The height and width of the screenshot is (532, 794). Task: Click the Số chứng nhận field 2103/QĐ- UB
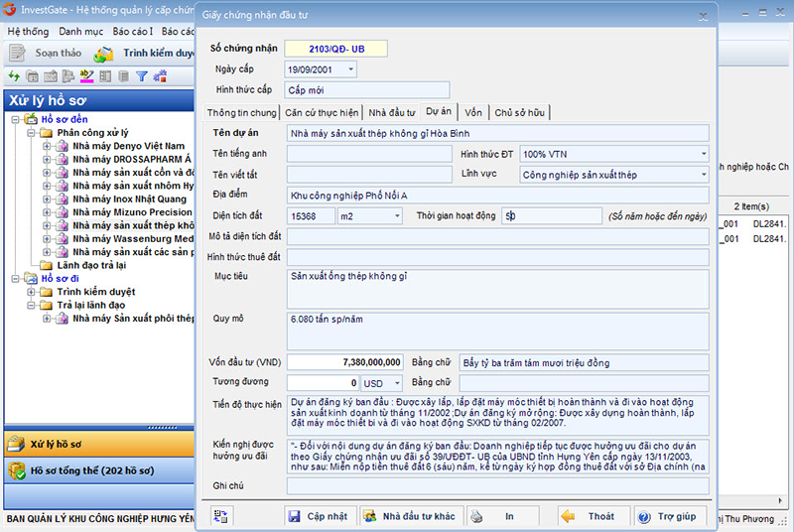(335, 49)
